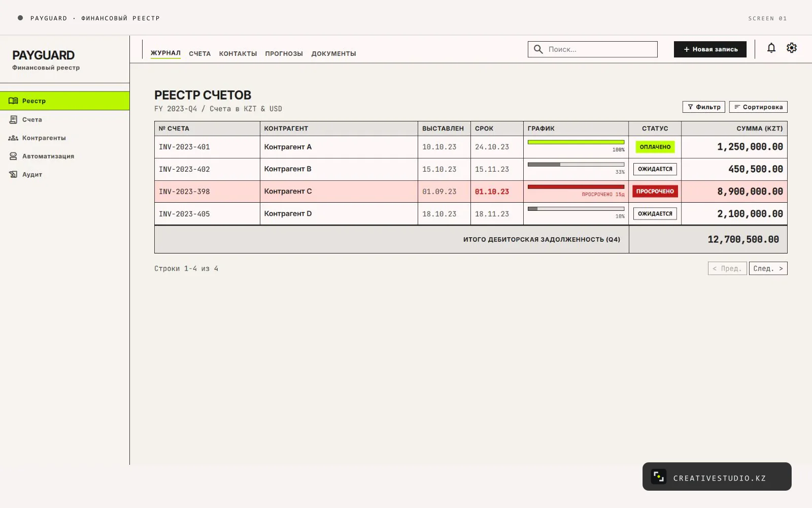Image resolution: width=812 pixels, height=508 pixels.
Task: Switch to the ЖУРНАЛ tab
Action: click(165, 53)
